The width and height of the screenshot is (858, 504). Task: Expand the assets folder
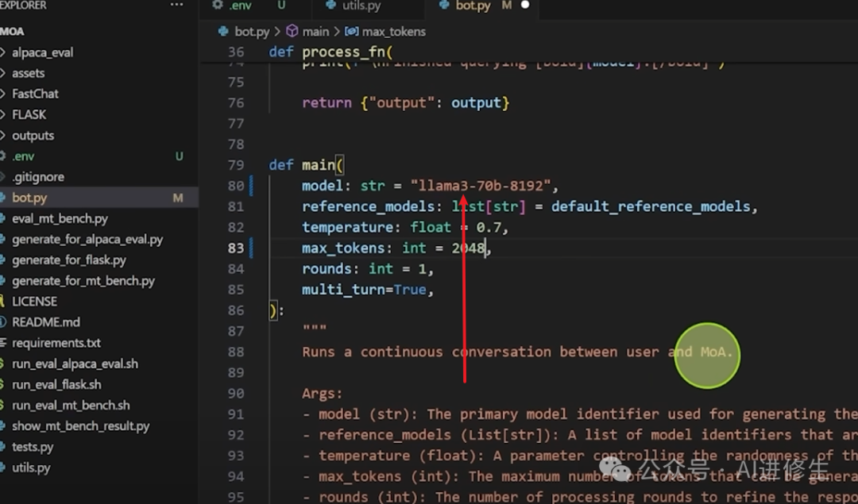pyautogui.click(x=29, y=73)
